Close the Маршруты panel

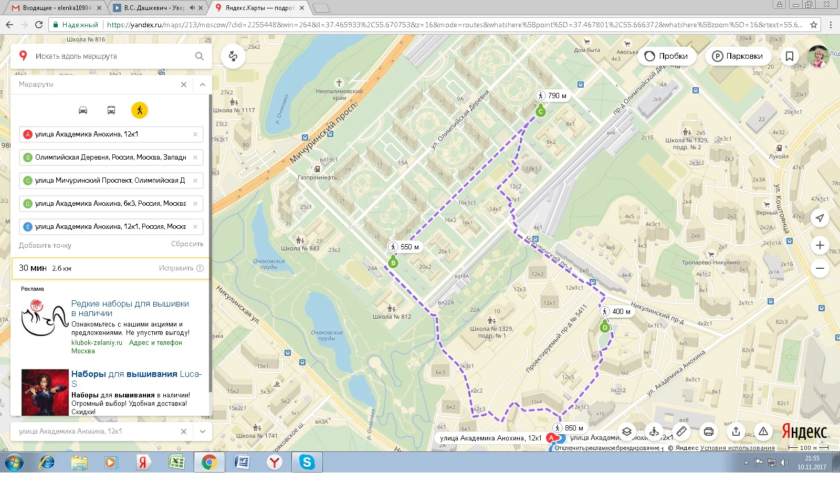[x=184, y=85]
